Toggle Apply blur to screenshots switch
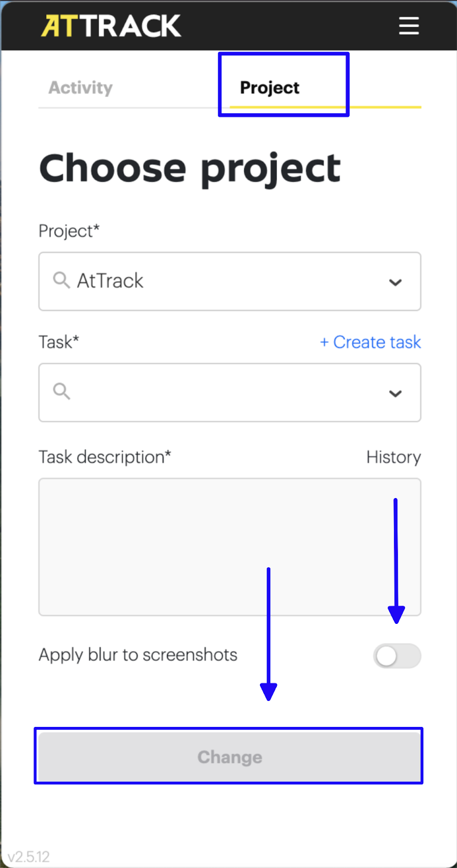The width and height of the screenshot is (457, 868). tap(397, 656)
